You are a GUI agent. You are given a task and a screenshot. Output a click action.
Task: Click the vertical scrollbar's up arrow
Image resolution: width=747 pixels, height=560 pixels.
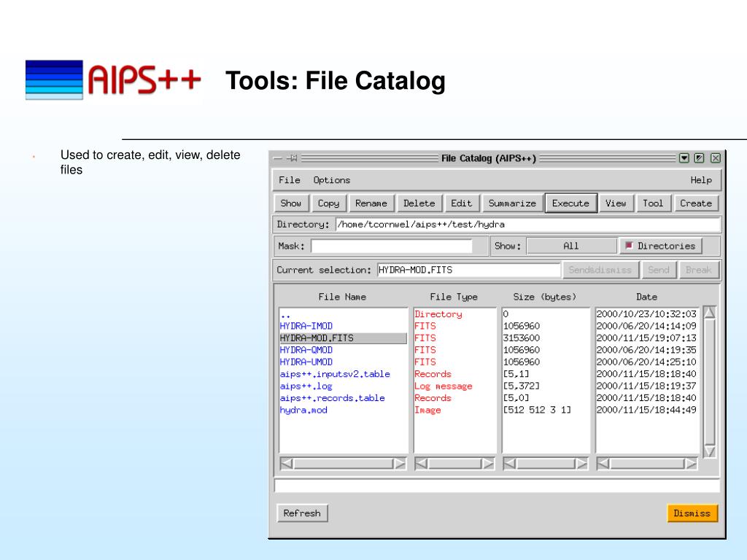pos(709,312)
